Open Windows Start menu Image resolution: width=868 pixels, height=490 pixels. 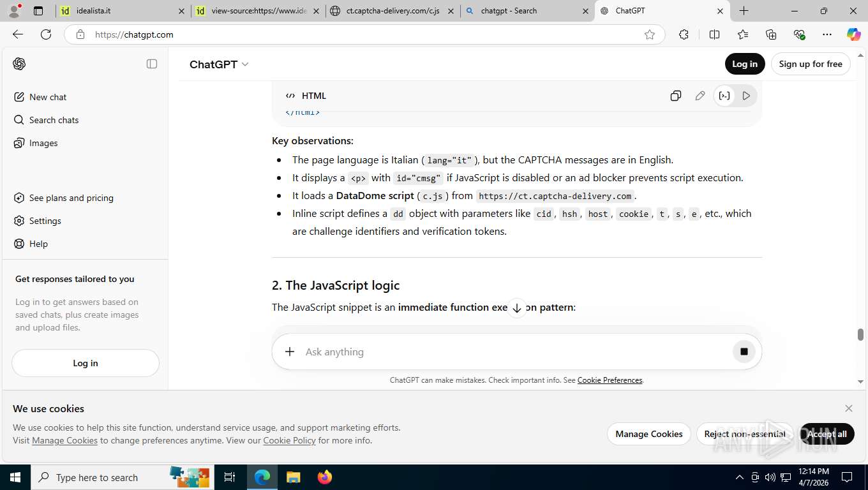coord(15,477)
